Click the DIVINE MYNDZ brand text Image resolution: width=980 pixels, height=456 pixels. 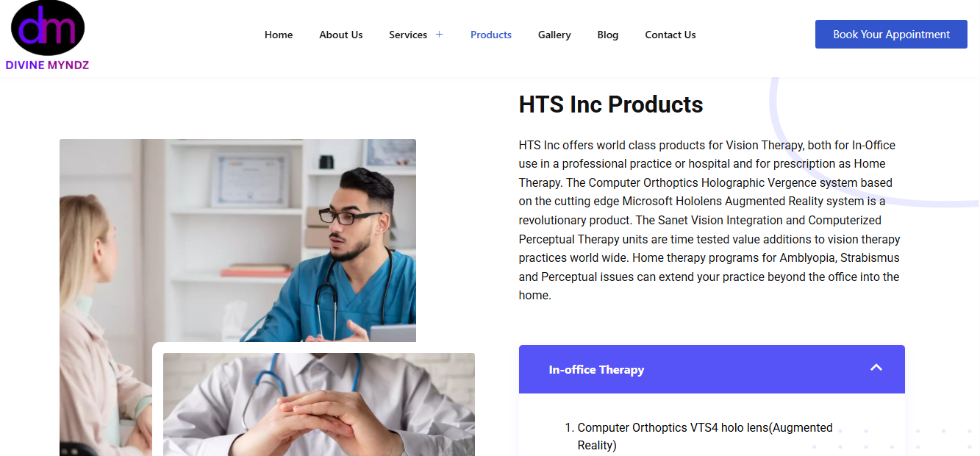point(47,65)
